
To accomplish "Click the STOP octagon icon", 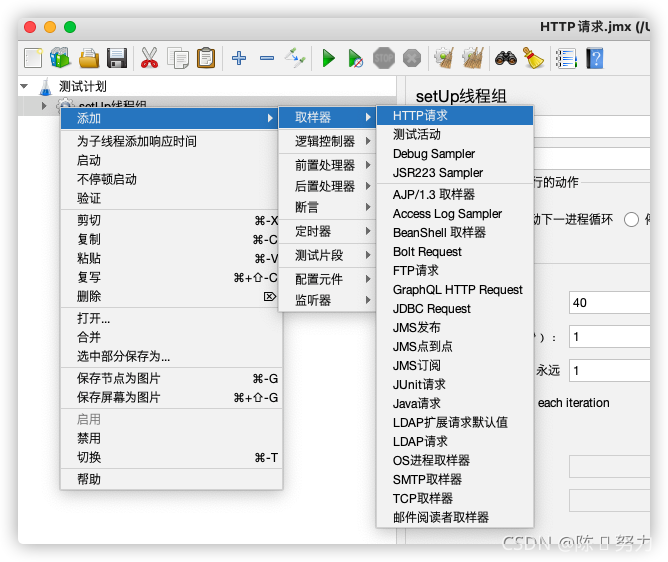I will pyautogui.click(x=384, y=58).
